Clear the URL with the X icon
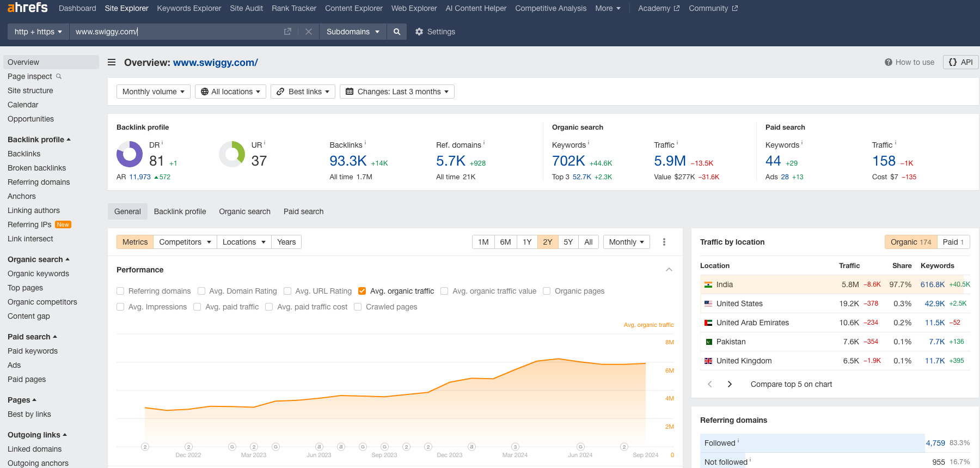 coord(309,32)
